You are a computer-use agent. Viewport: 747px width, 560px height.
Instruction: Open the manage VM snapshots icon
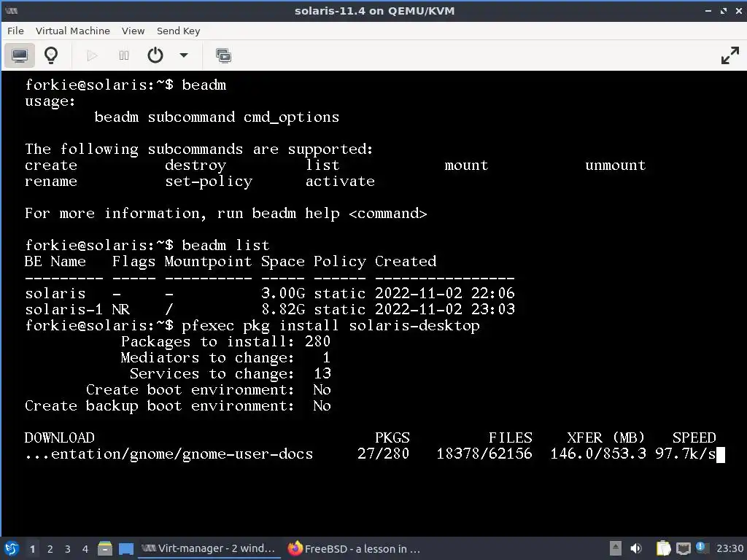[x=223, y=55]
